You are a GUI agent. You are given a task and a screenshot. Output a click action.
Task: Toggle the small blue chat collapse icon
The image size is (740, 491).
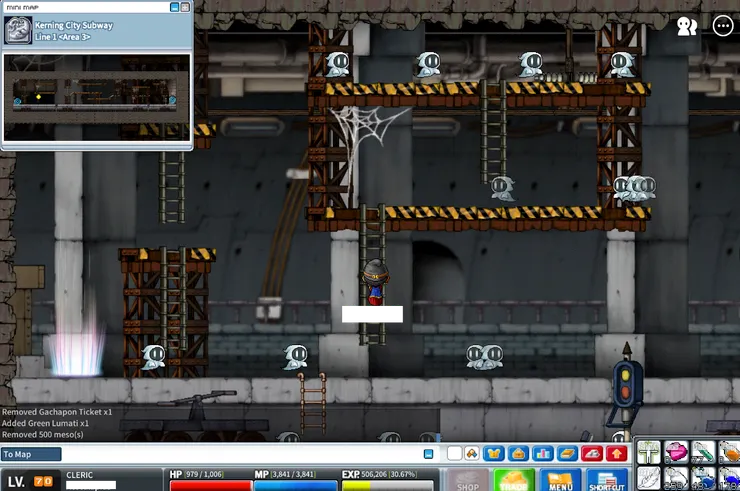pyautogui.click(x=429, y=454)
